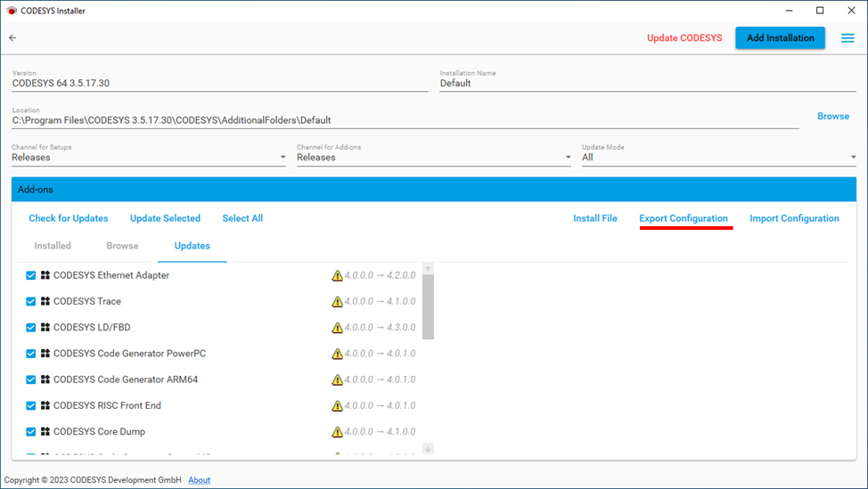Viewport: 868px width, 489px height.
Task: Deselect the CODESYS Trace checkbox
Action: 31,301
